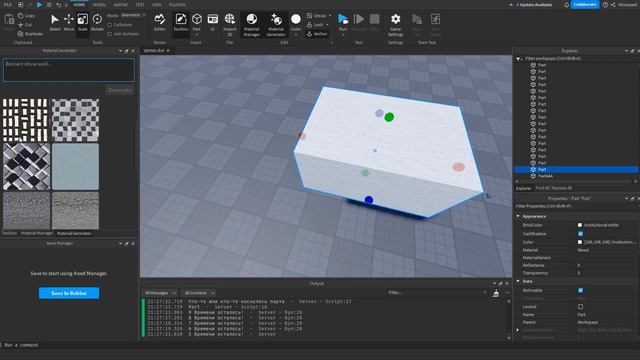Click the BrickColor white swatch
Viewport: 640px width, 360px height.
click(580, 225)
